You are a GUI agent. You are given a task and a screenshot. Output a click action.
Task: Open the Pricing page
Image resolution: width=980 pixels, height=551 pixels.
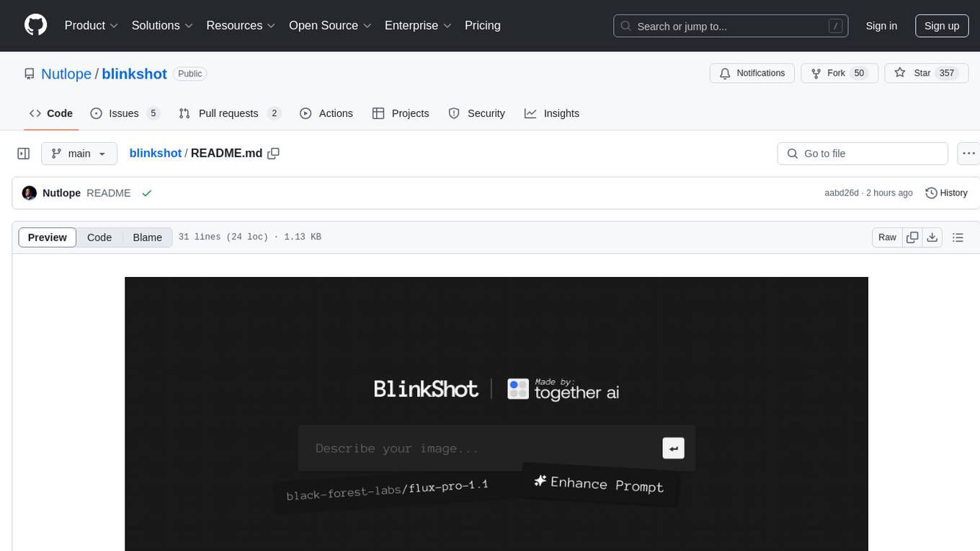483,25
